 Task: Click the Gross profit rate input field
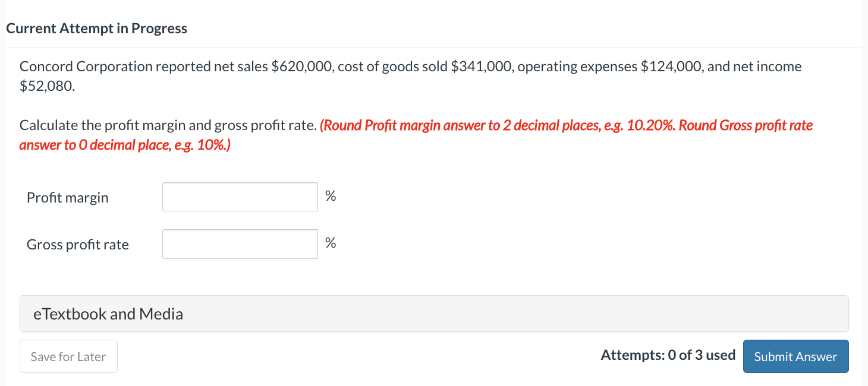click(240, 243)
